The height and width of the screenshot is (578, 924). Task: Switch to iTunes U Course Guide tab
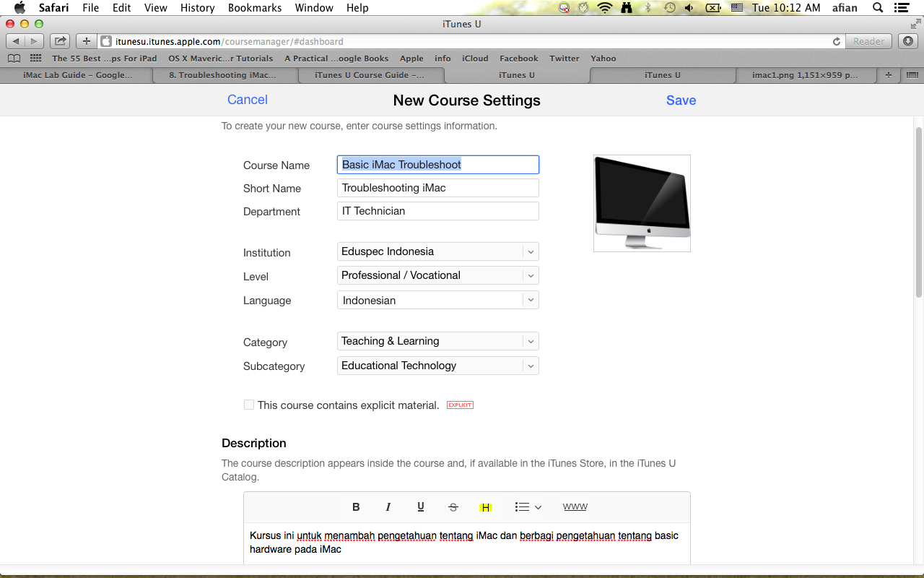[x=370, y=75]
